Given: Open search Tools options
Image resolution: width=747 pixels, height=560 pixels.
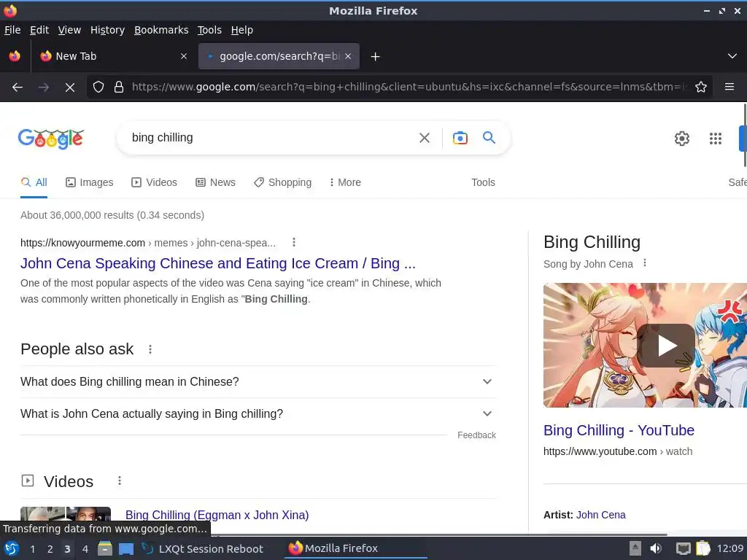Looking at the screenshot, I should coord(483,182).
